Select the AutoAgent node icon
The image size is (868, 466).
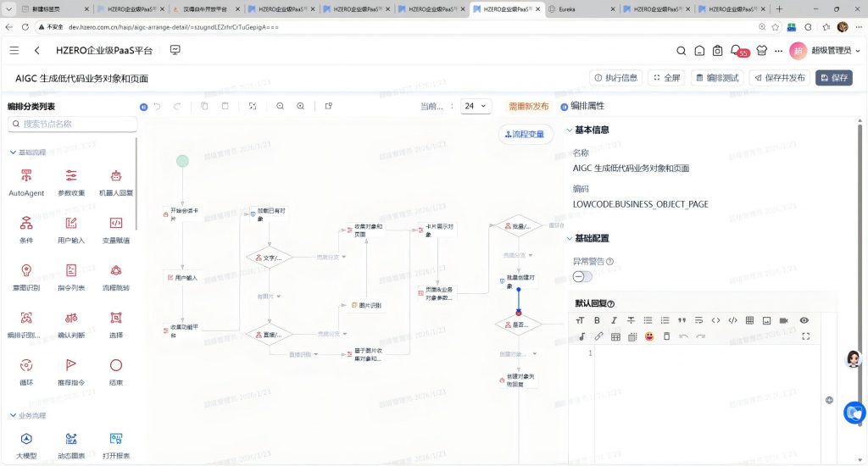point(26,175)
